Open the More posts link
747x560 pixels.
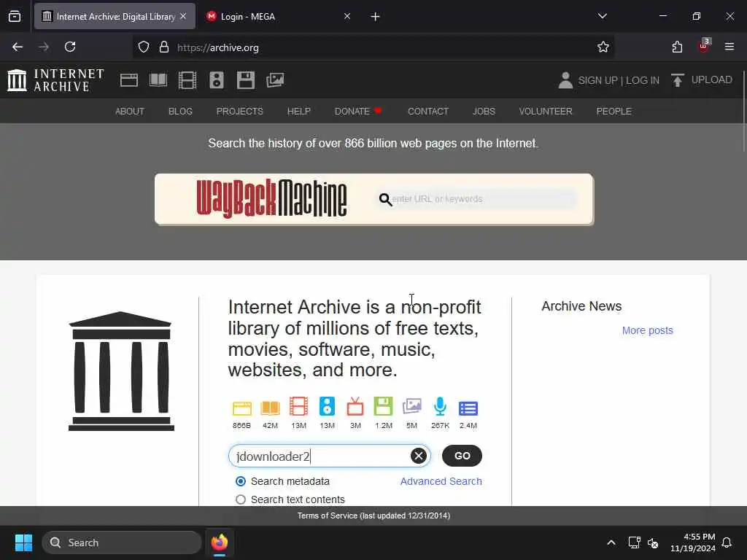[x=648, y=330]
